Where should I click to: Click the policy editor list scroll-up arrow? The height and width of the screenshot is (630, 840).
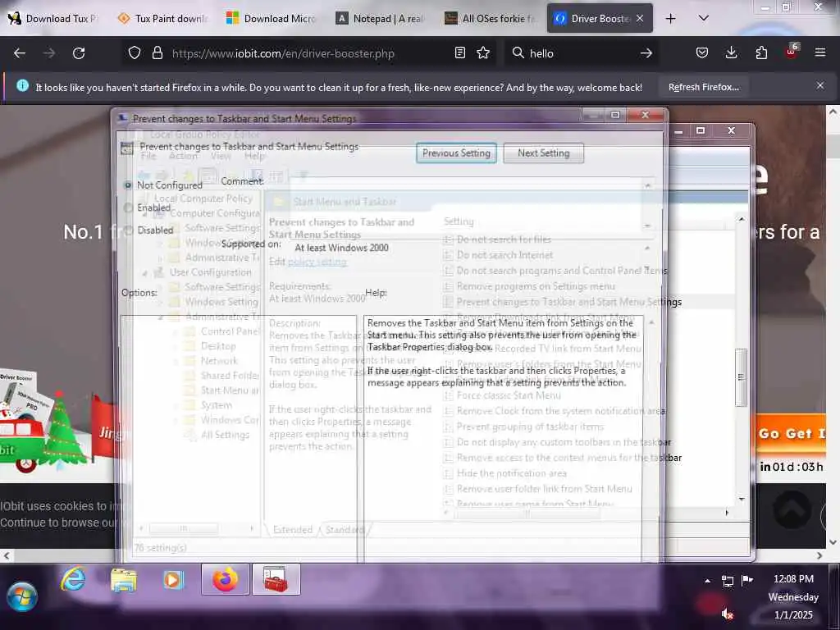[742, 219]
